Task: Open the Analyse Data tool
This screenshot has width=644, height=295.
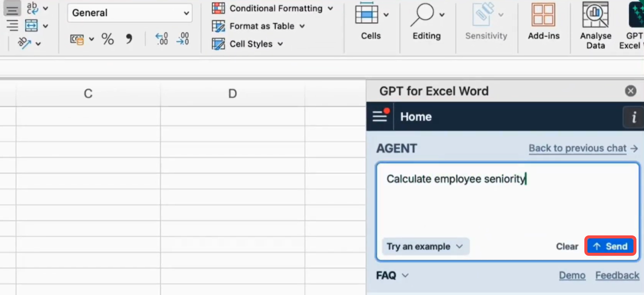Action: pyautogui.click(x=595, y=25)
